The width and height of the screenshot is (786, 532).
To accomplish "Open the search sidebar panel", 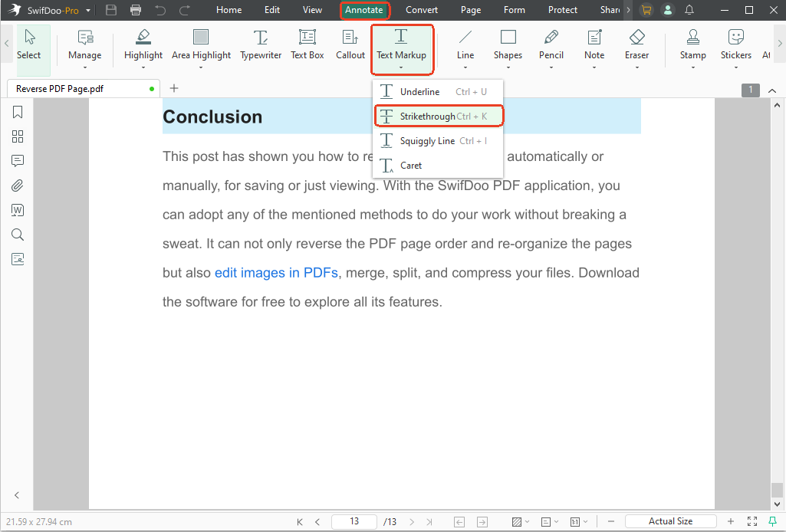I will tap(18, 235).
